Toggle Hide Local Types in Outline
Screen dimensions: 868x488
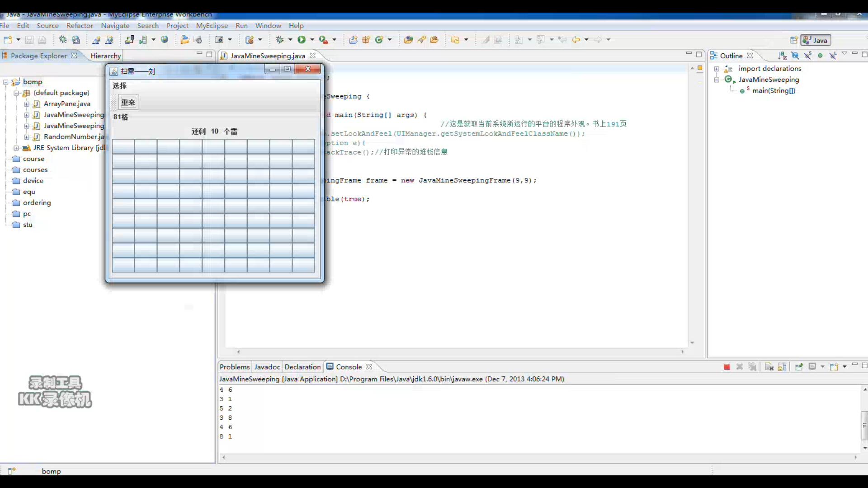pos(833,56)
